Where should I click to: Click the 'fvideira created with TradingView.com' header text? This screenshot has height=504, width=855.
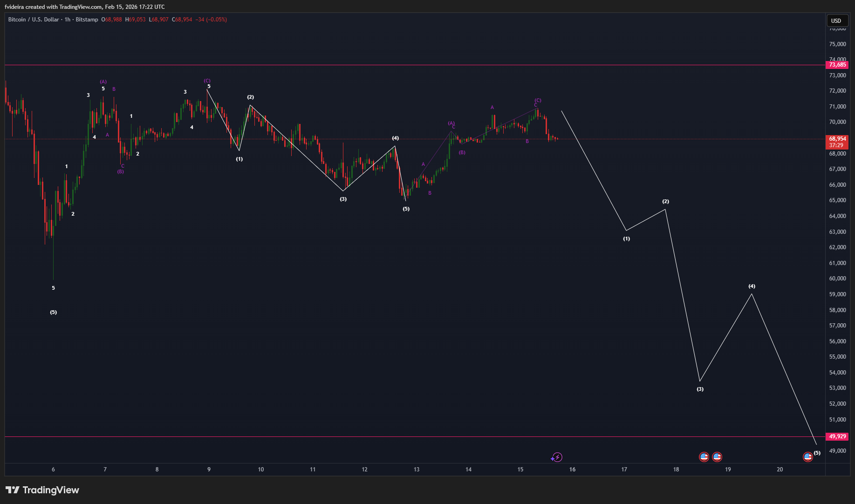pos(53,7)
